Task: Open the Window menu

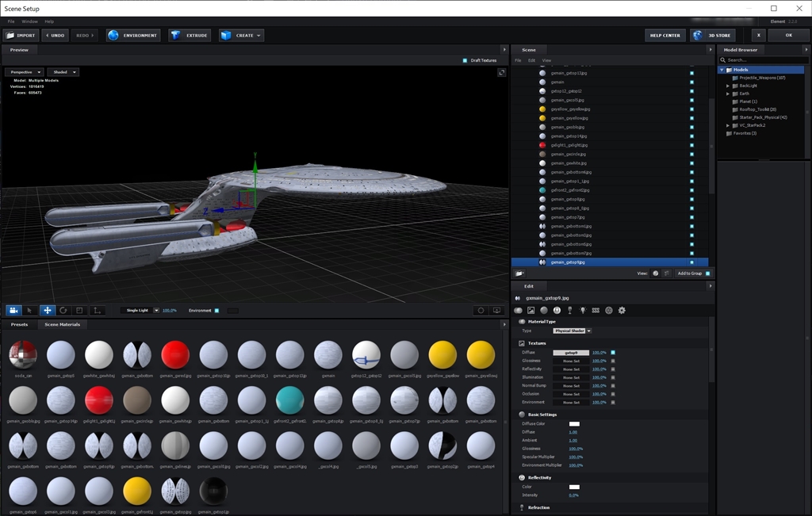Action: pos(29,21)
